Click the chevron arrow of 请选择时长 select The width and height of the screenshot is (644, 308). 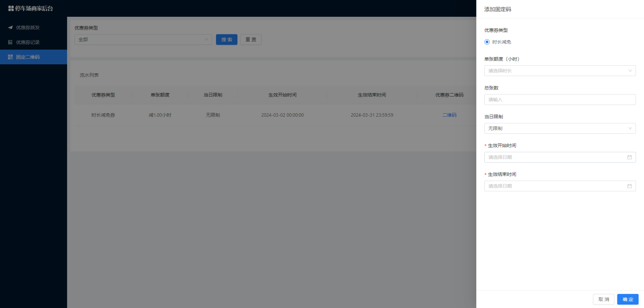pyautogui.click(x=630, y=71)
